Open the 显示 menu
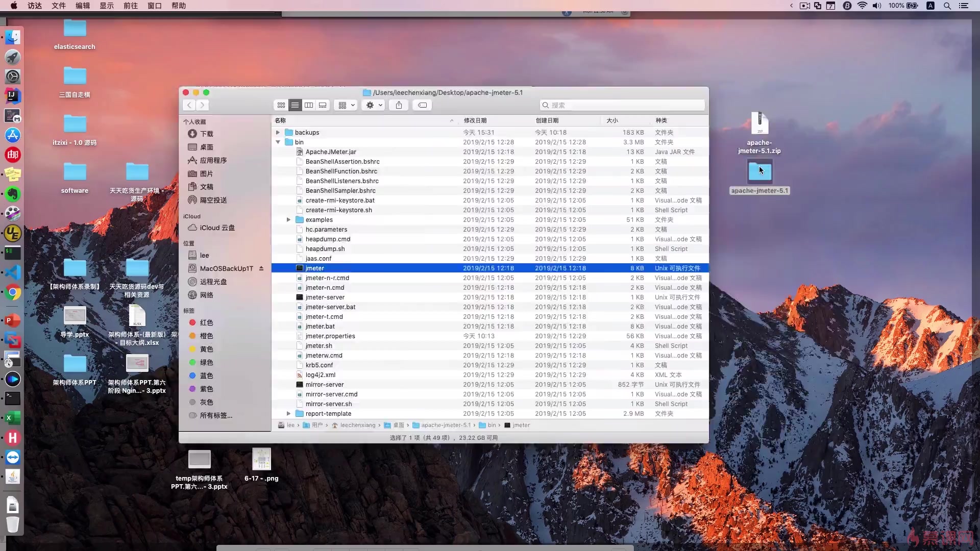Image resolution: width=980 pixels, height=551 pixels. (x=107, y=6)
